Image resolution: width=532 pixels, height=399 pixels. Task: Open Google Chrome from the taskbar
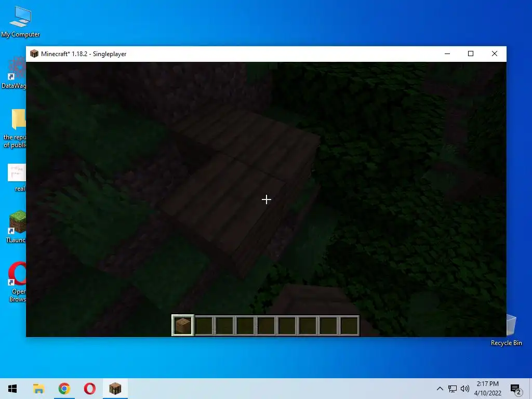pyautogui.click(x=64, y=389)
